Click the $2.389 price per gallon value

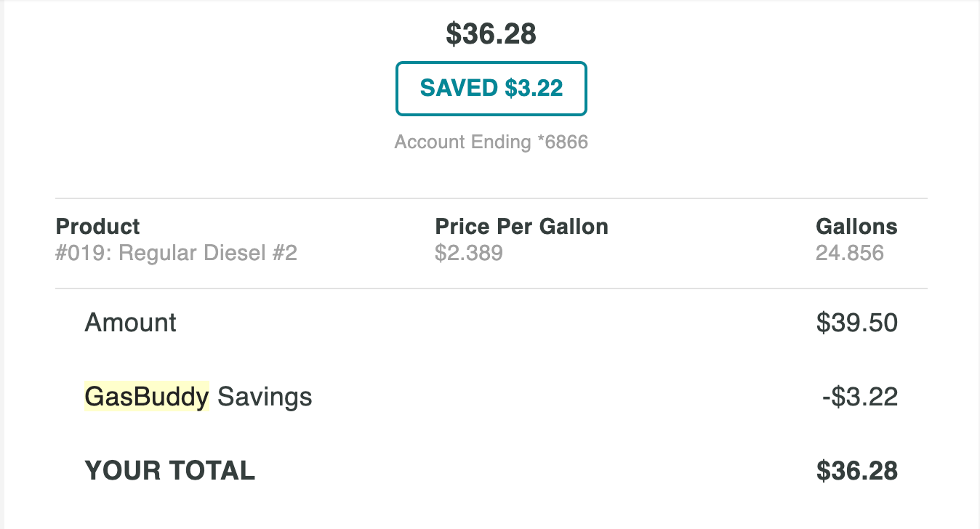469,254
